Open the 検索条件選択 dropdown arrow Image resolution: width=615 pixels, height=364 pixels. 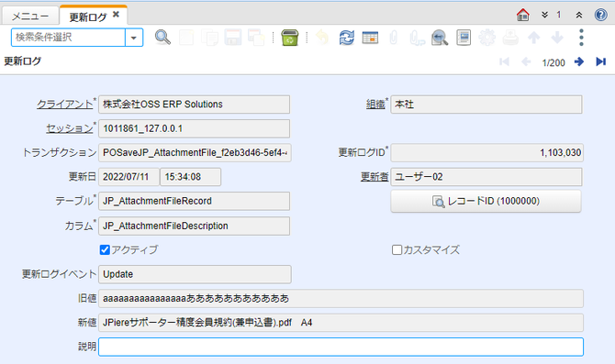click(x=134, y=38)
